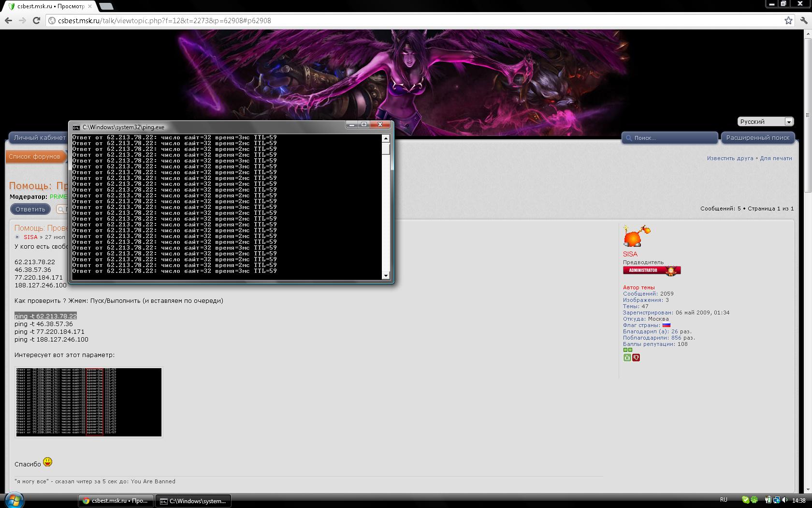
Task: Bookmark this page with the star icon
Action: [788, 20]
